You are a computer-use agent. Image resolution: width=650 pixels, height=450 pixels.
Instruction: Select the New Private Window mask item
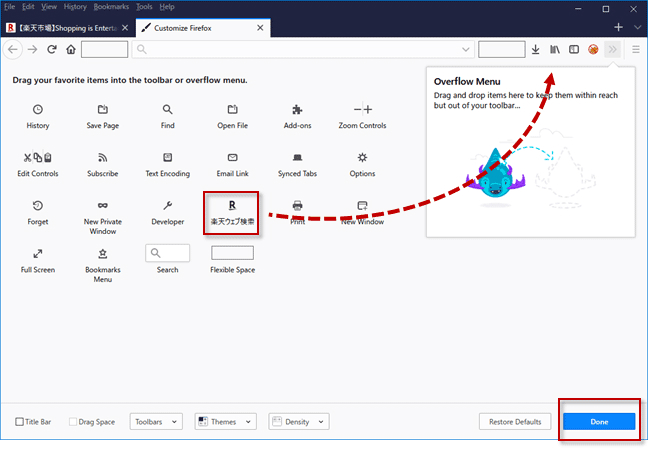(x=102, y=217)
